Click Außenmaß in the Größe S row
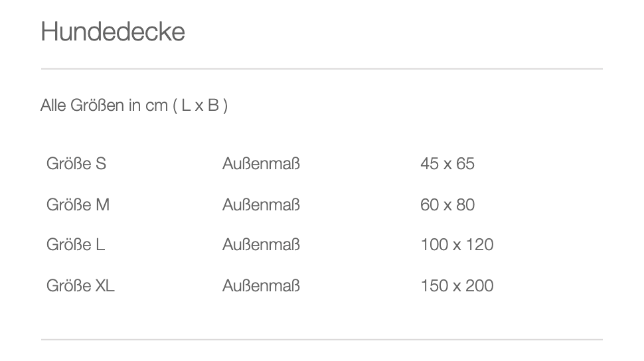644x361 pixels. 261,163
